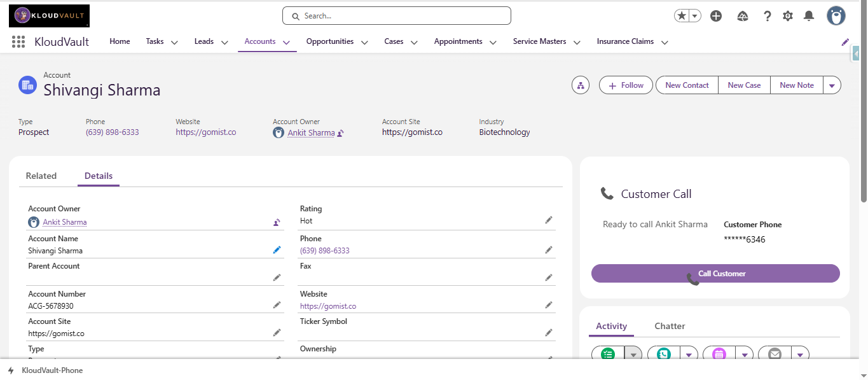Edit the Parent Account field pencil
The height and width of the screenshot is (380, 868).
click(277, 278)
